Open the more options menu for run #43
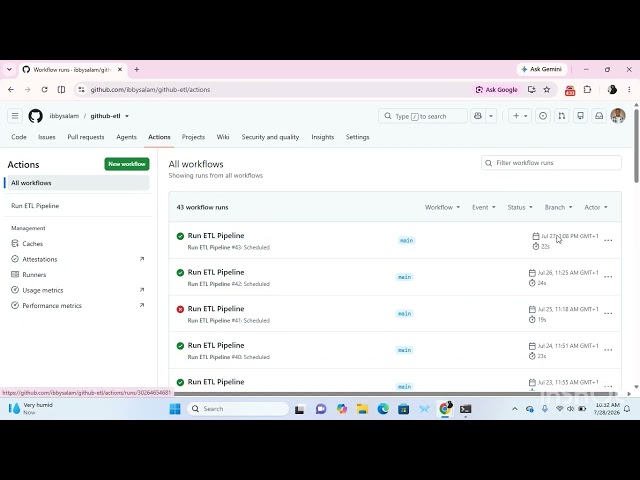Image resolution: width=640 pixels, height=480 pixels. point(608,240)
